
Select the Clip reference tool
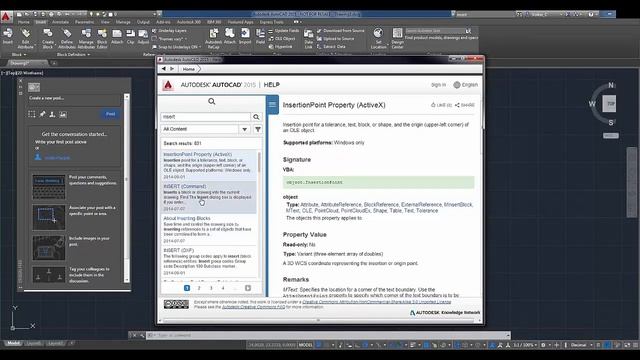pyautogui.click(x=131, y=36)
